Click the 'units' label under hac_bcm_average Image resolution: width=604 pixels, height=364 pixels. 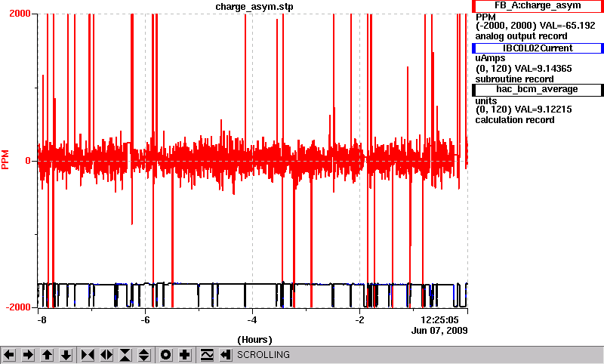485,101
